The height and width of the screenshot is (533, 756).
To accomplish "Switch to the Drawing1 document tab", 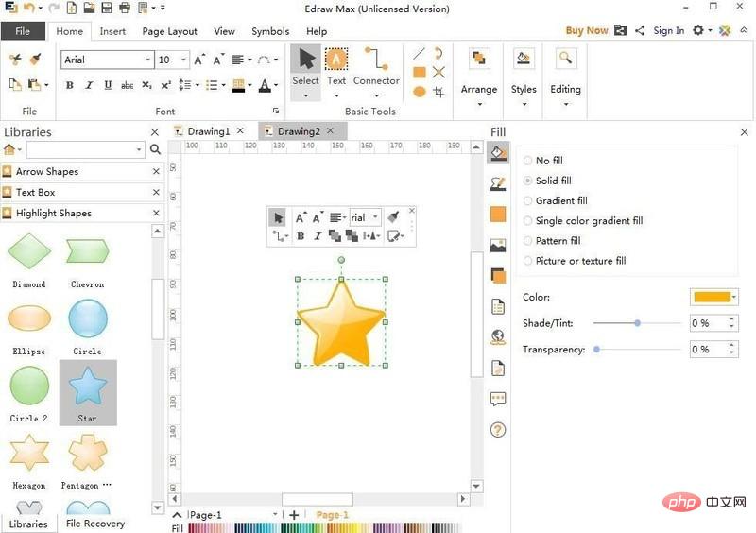I will 208,131.
